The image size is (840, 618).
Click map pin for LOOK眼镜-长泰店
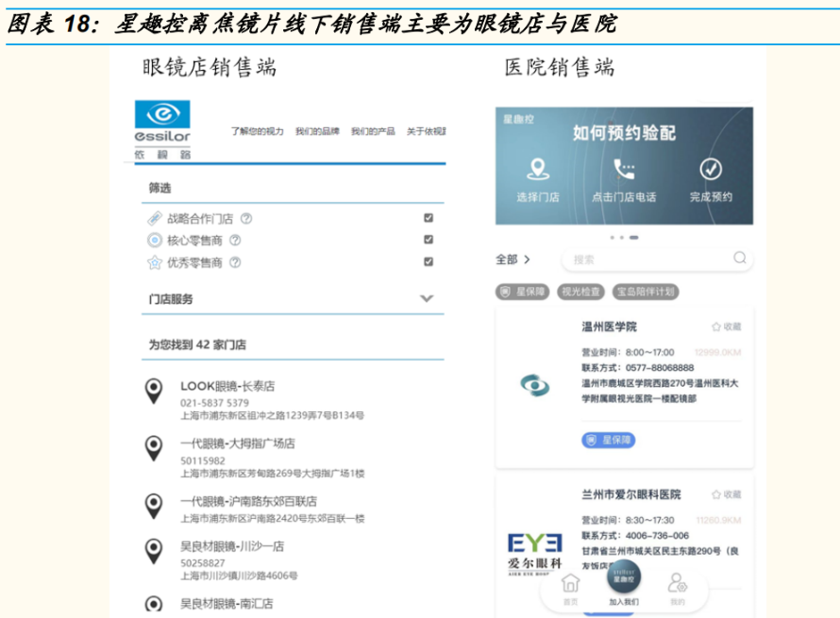coord(154,391)
